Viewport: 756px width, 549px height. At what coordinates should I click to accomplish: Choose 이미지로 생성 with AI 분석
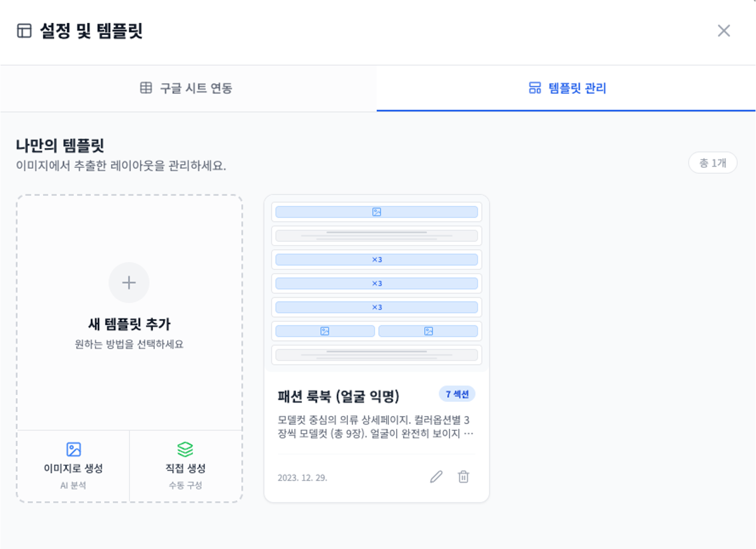[73, 465]
